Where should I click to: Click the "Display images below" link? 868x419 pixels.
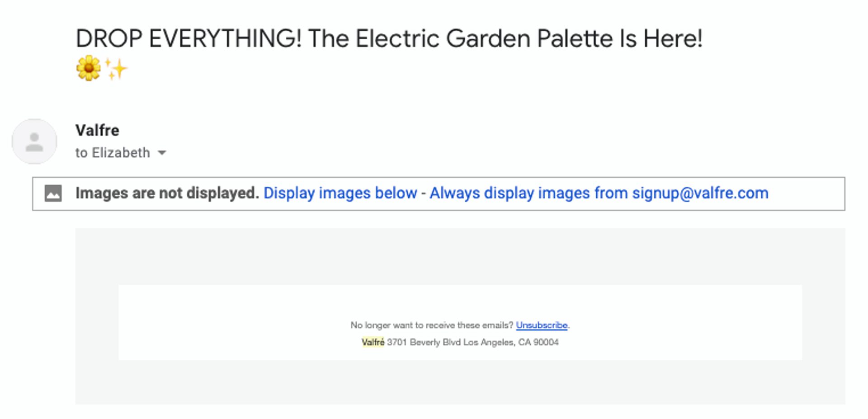(x=340, y=193)
